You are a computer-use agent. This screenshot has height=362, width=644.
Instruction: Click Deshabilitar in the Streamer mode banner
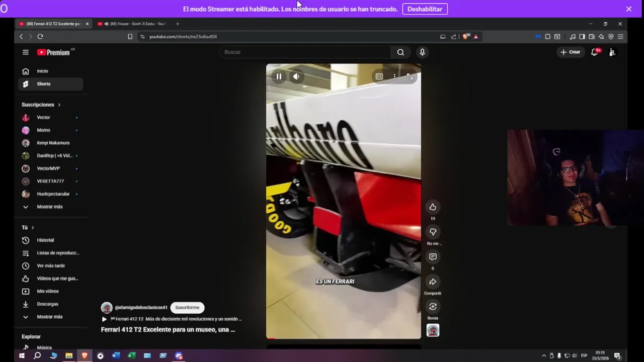[x=425, y=9]
